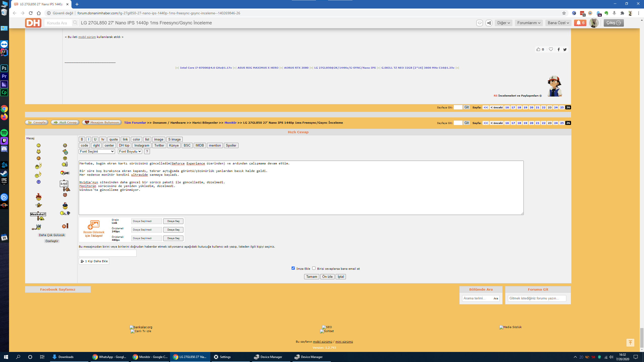Click Ara button in Bölümde Ara
Screen dimensions: 644x362
[496, 298]
